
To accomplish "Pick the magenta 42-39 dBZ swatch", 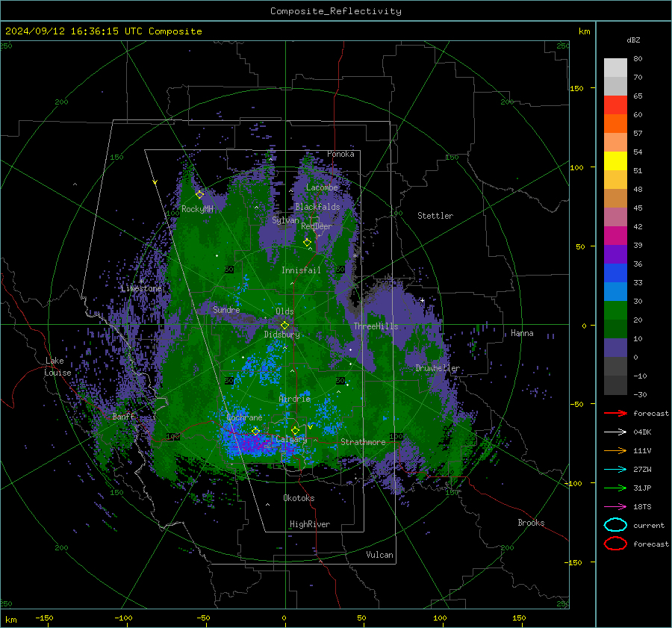I will pyautogui.click(x=615, y=235).
